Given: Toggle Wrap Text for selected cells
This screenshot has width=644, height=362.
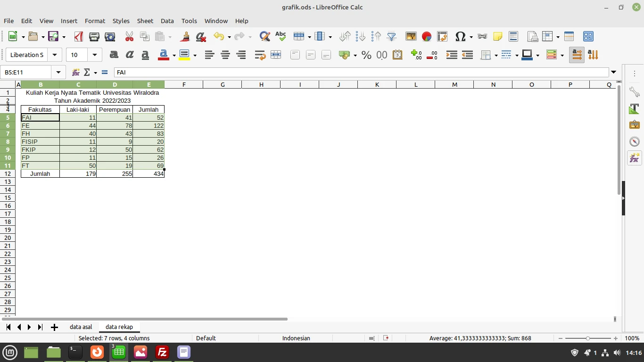Looking at the screenshot, I should point(260,55).
